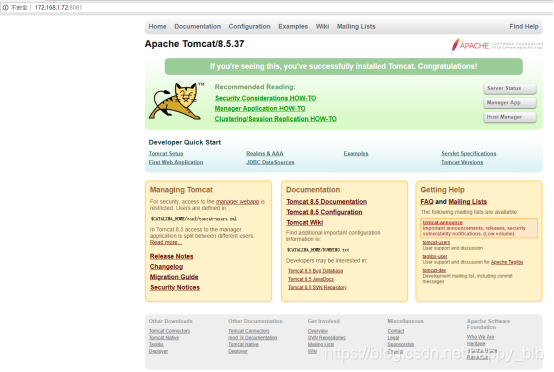Viewport: 554px width, 372px height.
Task: Open Mailing Lists link in Getting Help
Action: point(467,201)
